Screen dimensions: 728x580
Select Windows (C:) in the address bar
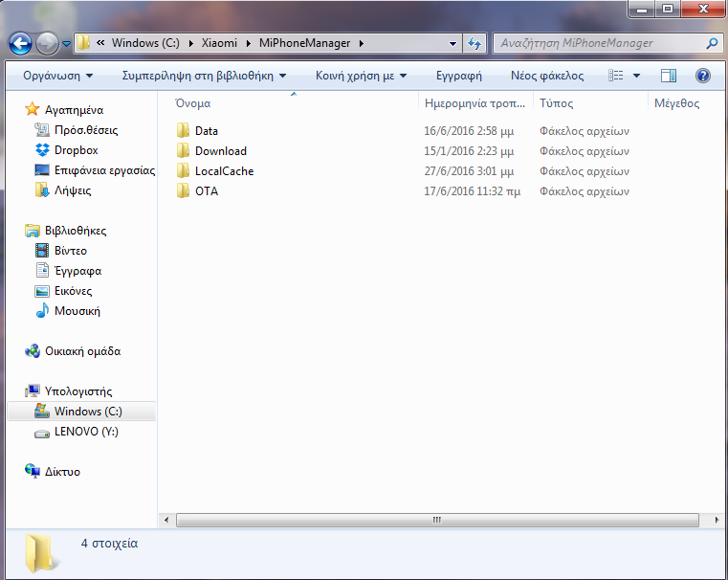145,43
